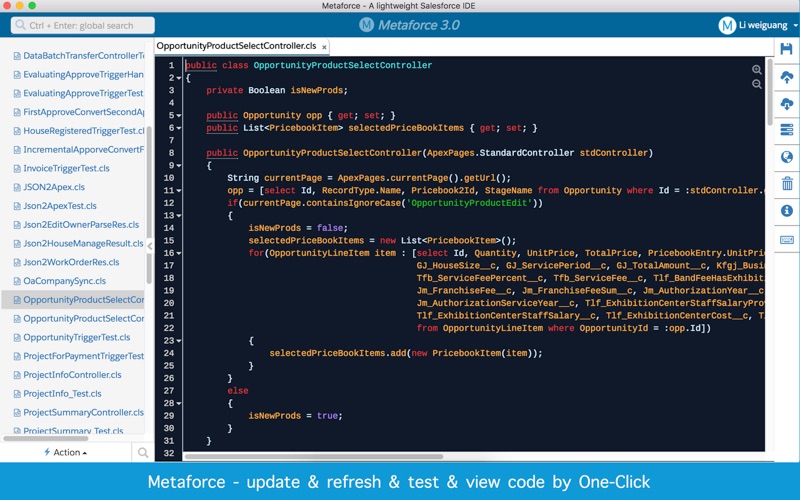Click the Metaforce 3.0 logo
This screenshot has height=500, width=800.
(409, 25)
